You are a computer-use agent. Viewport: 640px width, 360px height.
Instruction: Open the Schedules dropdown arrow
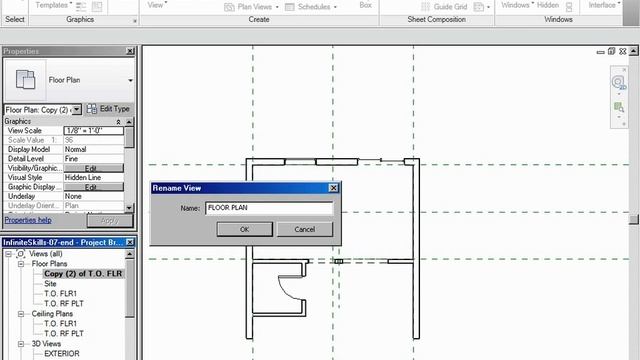(335, 7)
